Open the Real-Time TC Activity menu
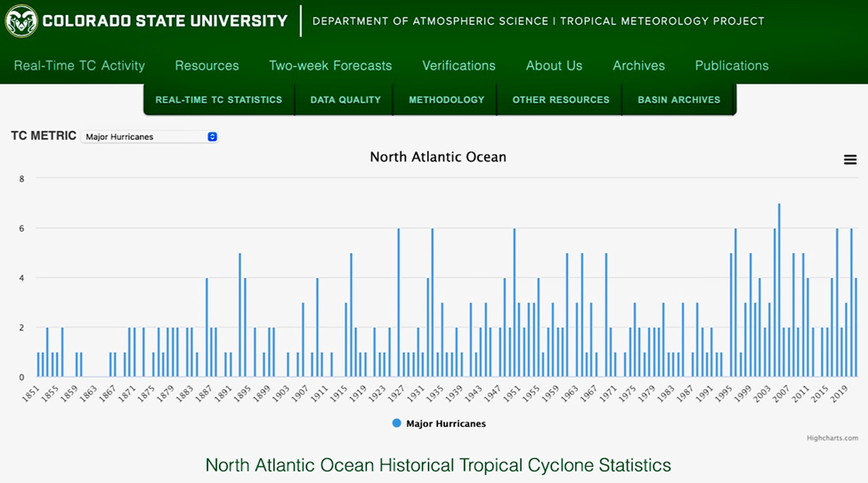This screenshot has width=868, height=483. tap(79, 65)
